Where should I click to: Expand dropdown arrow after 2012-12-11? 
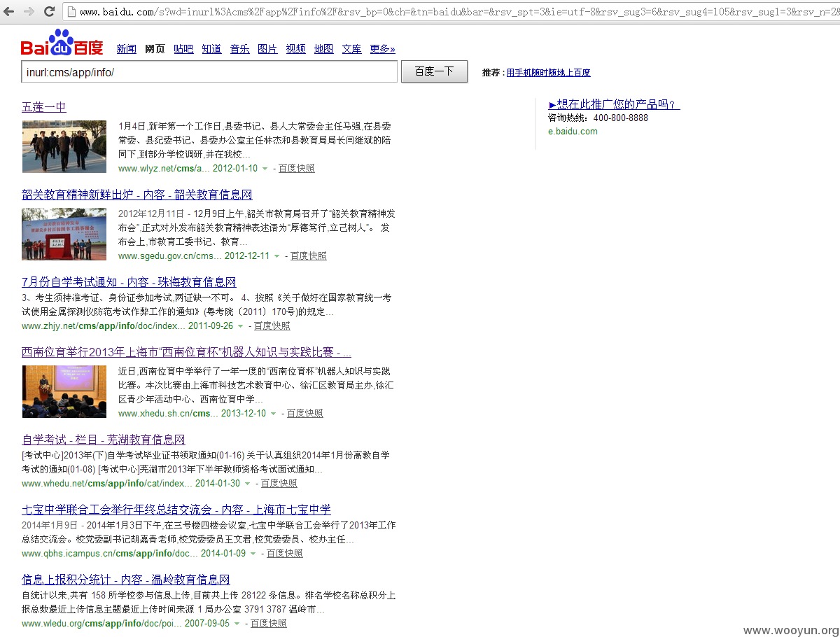click(276, 256)
